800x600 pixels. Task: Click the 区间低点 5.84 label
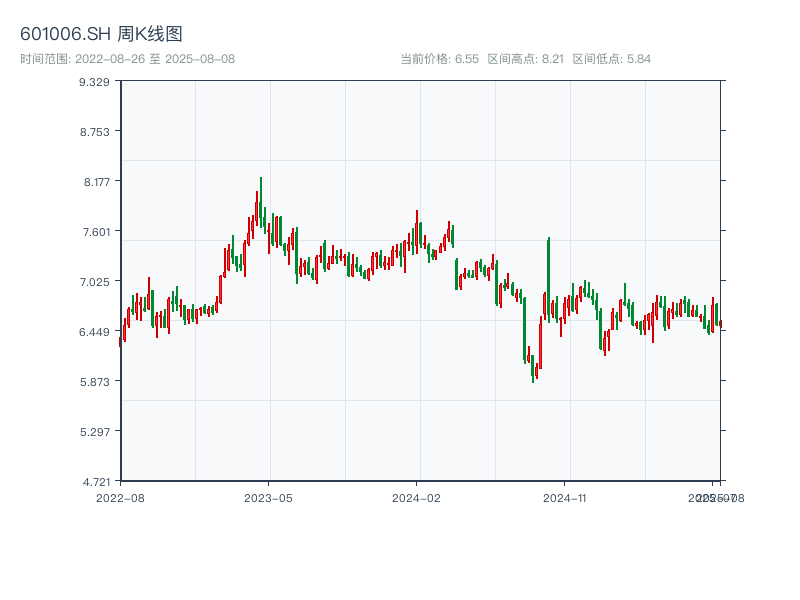click(611, 59)
